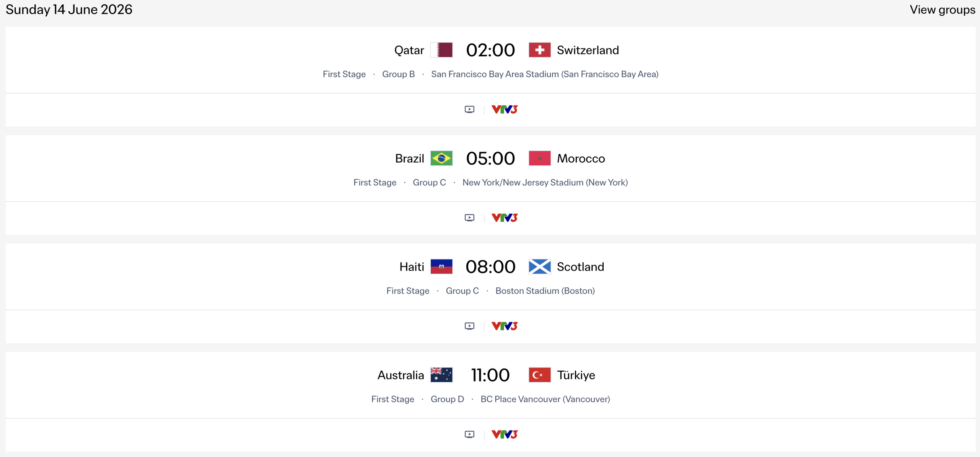Click the VTV3 logo under Brazil vs Morocco
The height and width of the screenshot is (457, 980).
[x=504, y=217]
